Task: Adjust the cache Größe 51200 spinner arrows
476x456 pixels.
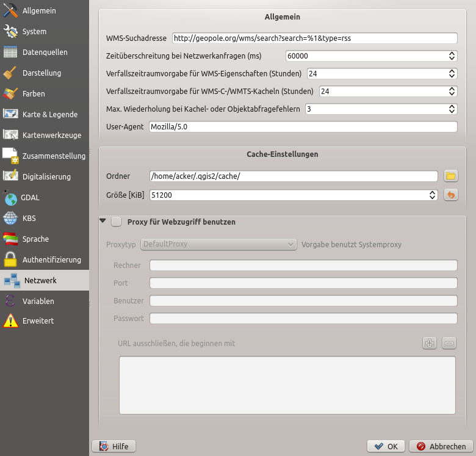Action: [x=433, y=195]
